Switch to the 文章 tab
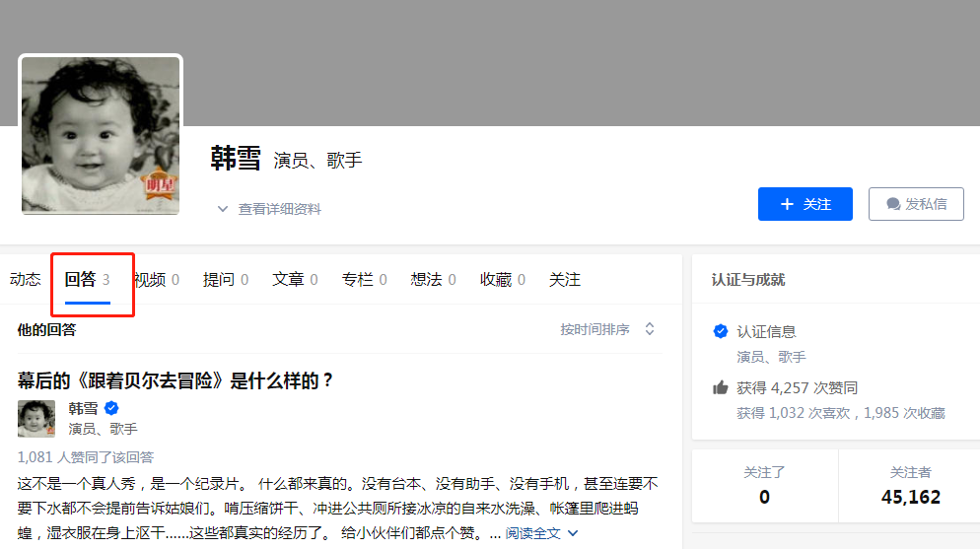This screenshot has height=549, width=980. pyautogui.click(x=295, y=280)
